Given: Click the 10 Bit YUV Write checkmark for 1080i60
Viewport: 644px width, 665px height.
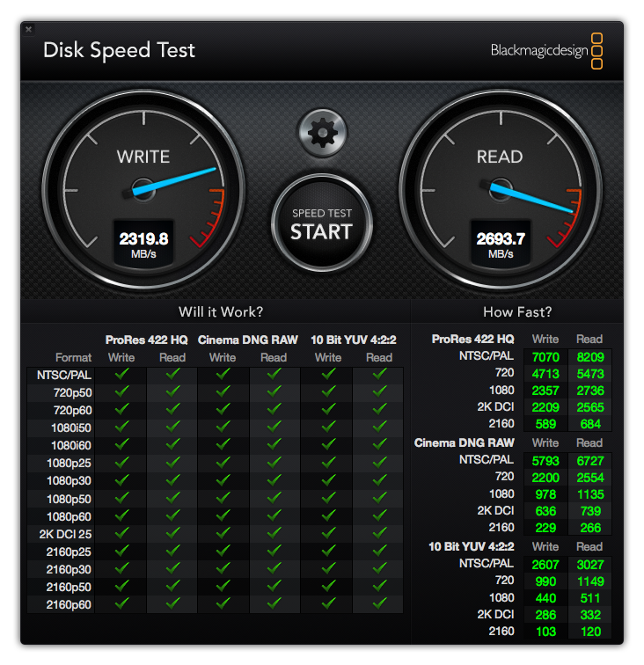Looking at the screenshot, I should click(328, 444).
